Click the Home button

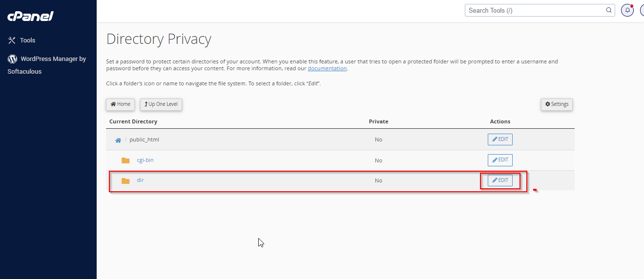click(120, 104)
